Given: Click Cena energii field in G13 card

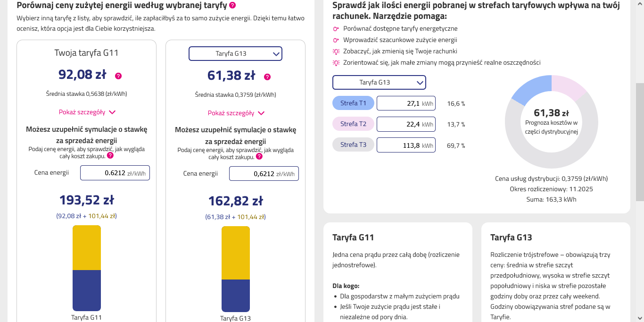Looking at the screenshot, I should (x=264, y=173).
